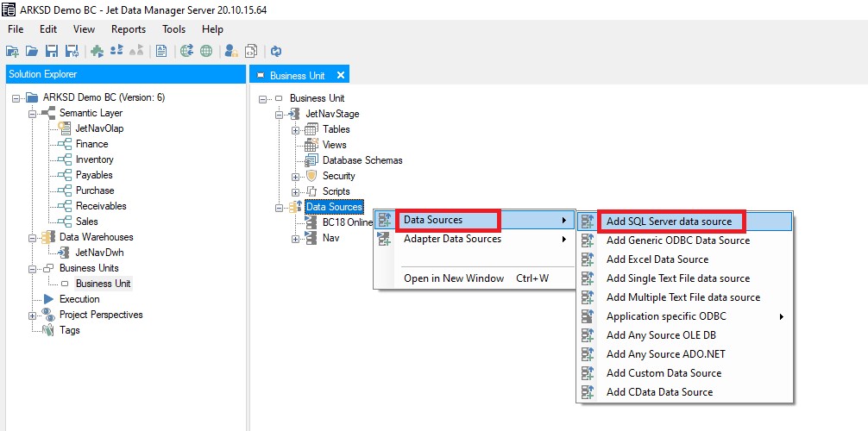
Task: Click the green puzzle piece deploy icon
Action: click(x=97, y=51)
